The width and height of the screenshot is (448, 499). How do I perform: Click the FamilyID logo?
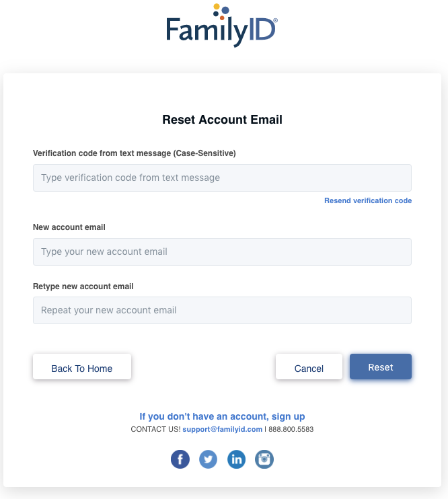222,26
